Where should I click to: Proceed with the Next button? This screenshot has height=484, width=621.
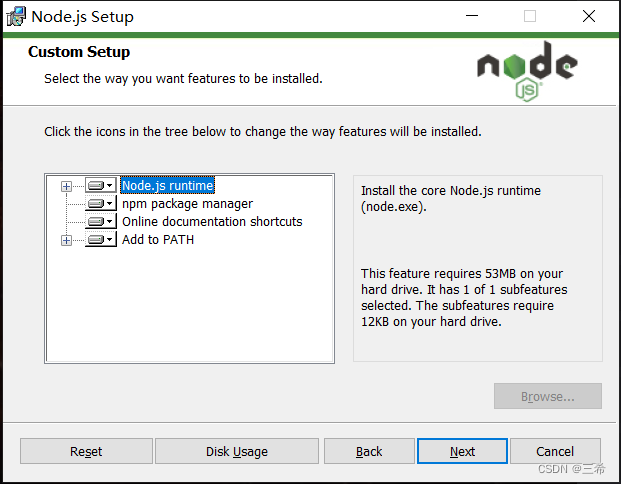(x=462, y=451)
